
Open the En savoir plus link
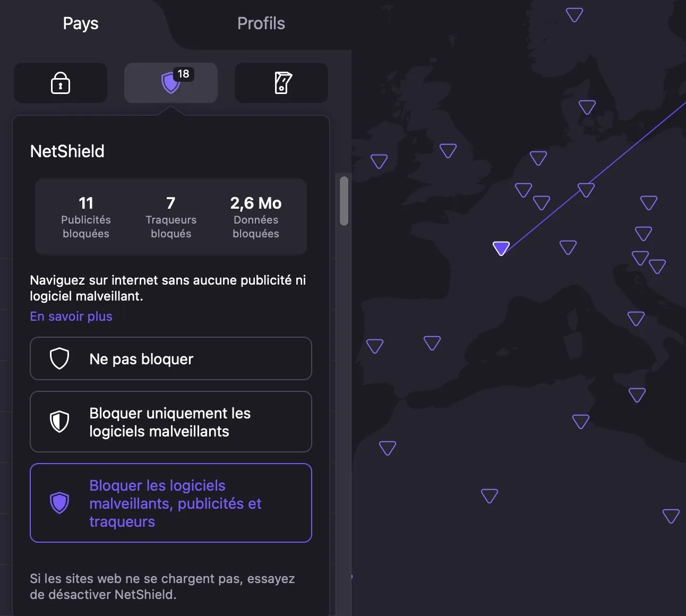[x=71, y=316]
